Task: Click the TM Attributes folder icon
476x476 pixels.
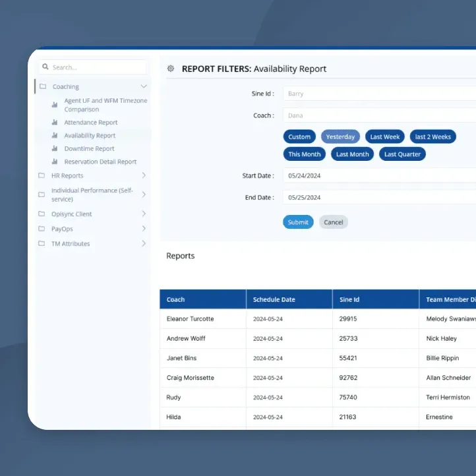Action: [x=42, y=243]
